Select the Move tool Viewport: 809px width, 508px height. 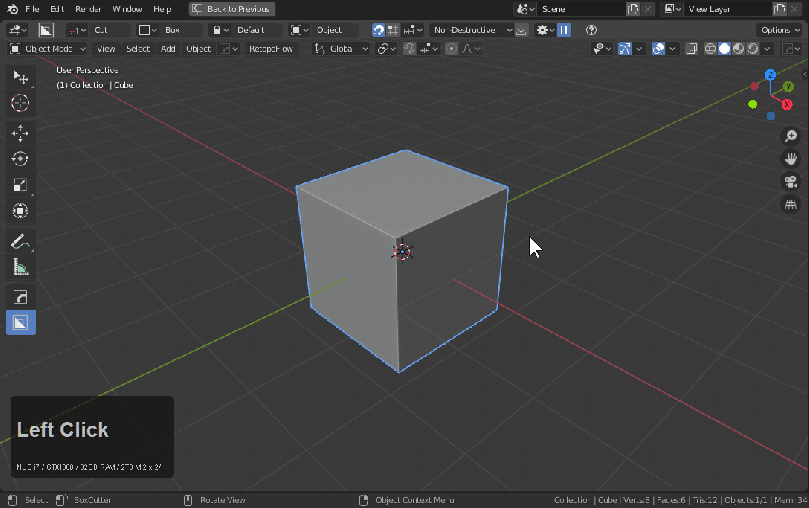point(20,133)
